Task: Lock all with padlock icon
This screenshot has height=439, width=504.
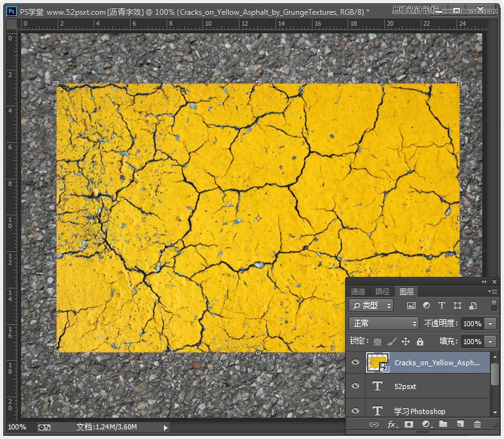Action: tap(419, 341)
